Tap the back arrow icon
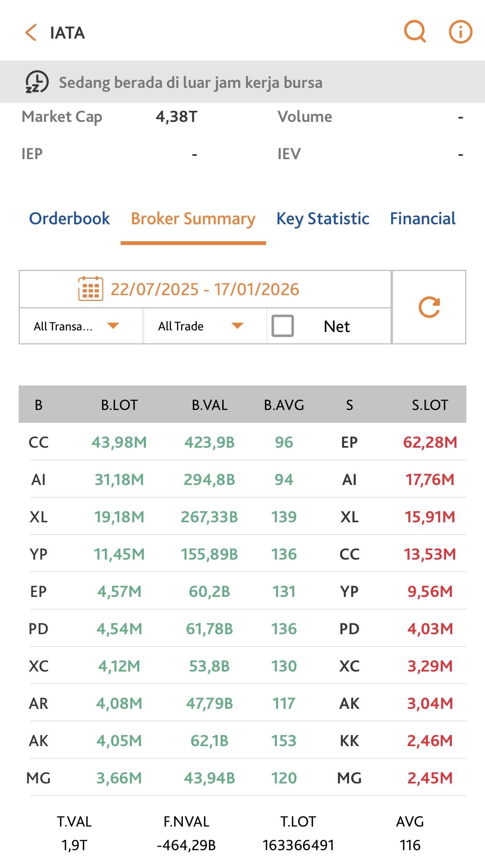This screenshot has height=868, width=485. [x=31, y=33]
